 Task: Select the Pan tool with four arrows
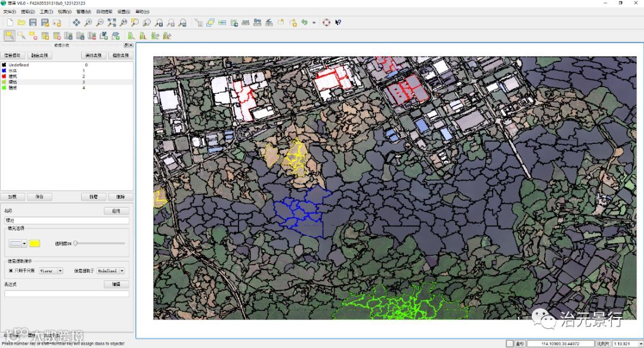coord(76,23)
